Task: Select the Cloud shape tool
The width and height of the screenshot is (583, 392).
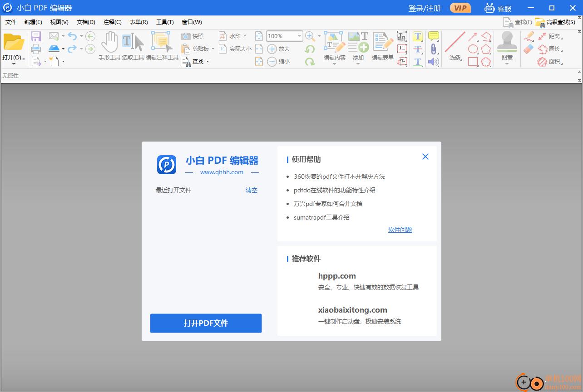Action: click(486, 62)
